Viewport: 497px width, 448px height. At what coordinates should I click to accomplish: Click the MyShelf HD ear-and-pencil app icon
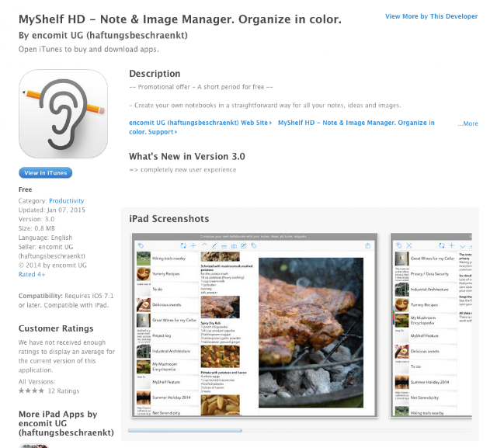(x=63, y=113)
